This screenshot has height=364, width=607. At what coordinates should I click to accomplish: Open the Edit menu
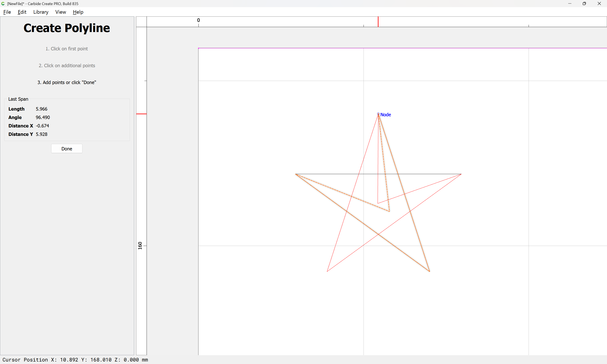pyautogui.click(x=22, y=12)
